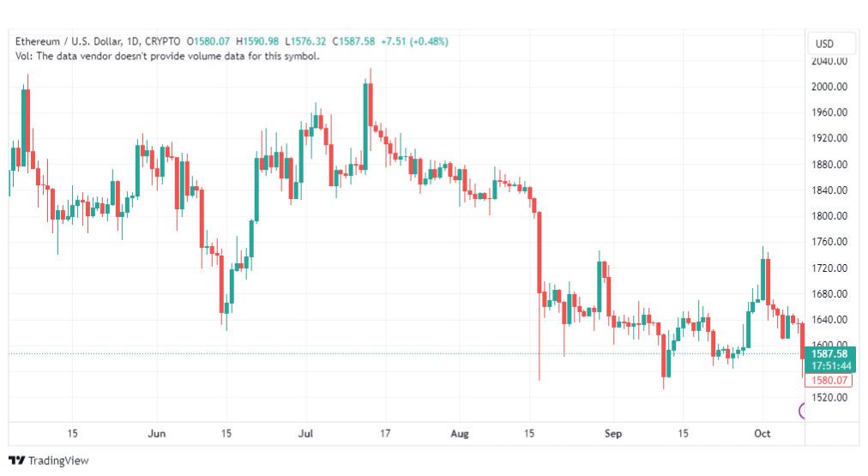Click the TradingView logo icon
Viewport: 868px width, 476px height.
(16, 460)
